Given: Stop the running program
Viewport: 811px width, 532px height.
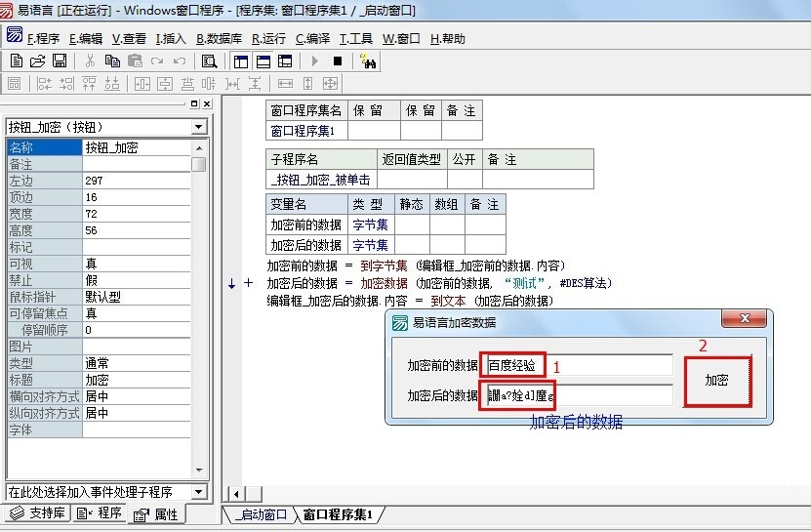Looking at the screenshot, I should (x=338, y=61).
